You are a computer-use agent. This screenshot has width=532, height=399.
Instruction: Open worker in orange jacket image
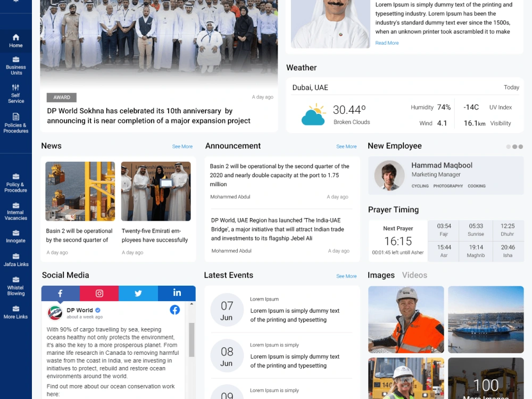(406, 320)
